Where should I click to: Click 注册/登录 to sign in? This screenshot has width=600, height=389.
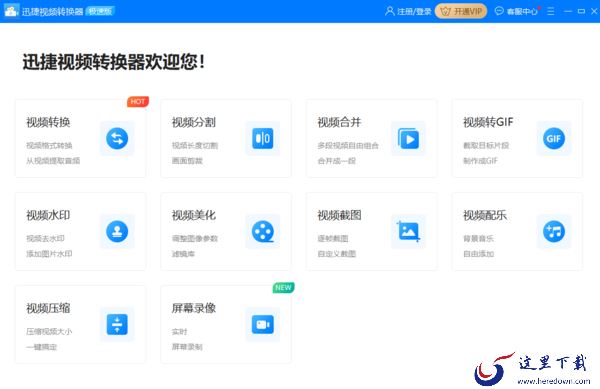[x=414, y=11]
